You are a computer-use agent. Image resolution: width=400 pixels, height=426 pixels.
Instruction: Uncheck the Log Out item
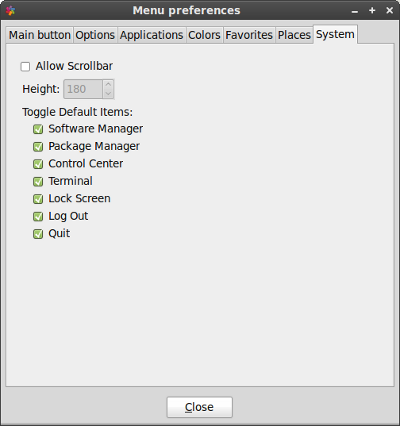click(38, 216)
